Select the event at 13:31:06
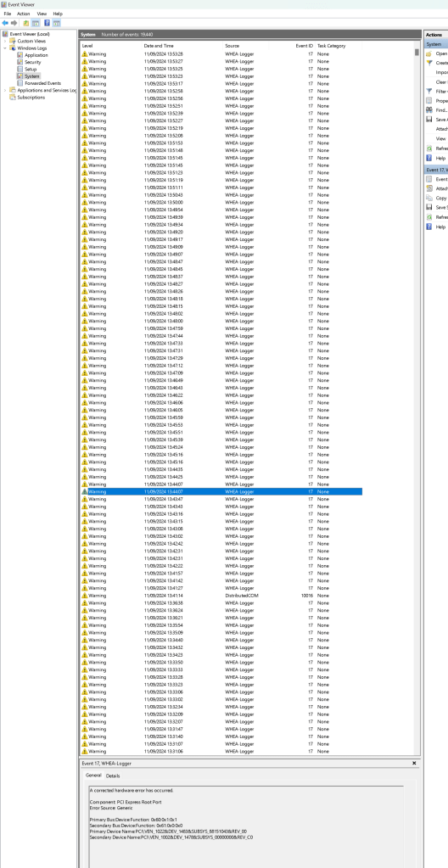 coord(221,751)
